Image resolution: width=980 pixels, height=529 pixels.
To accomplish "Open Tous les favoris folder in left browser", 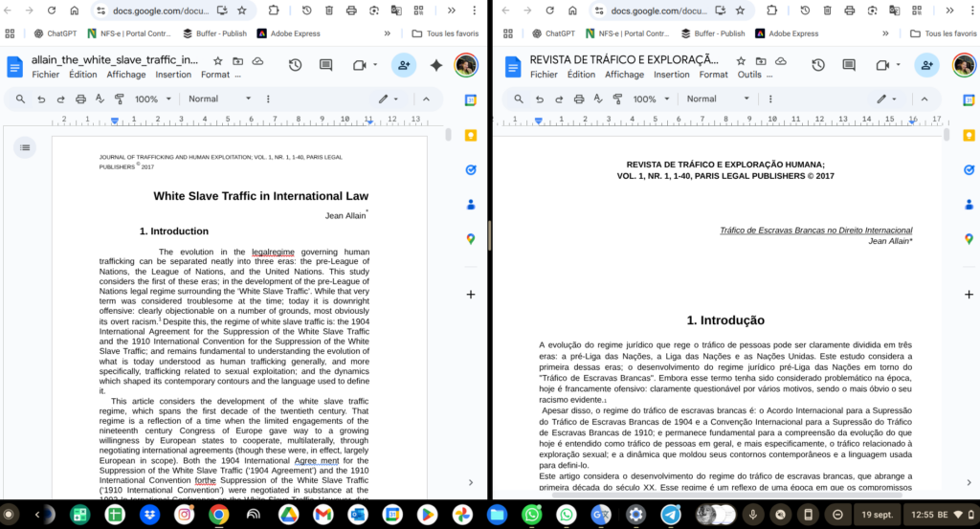I will [445, 33].
